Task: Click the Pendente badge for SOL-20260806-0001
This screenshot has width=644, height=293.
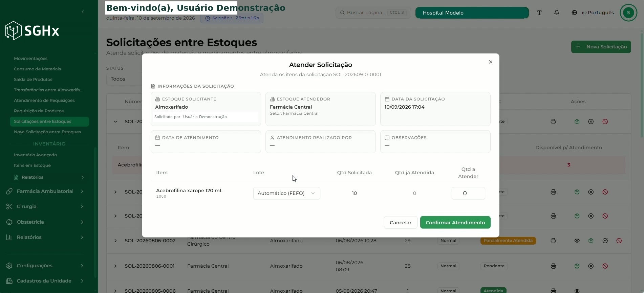Action: click(494, 266)
